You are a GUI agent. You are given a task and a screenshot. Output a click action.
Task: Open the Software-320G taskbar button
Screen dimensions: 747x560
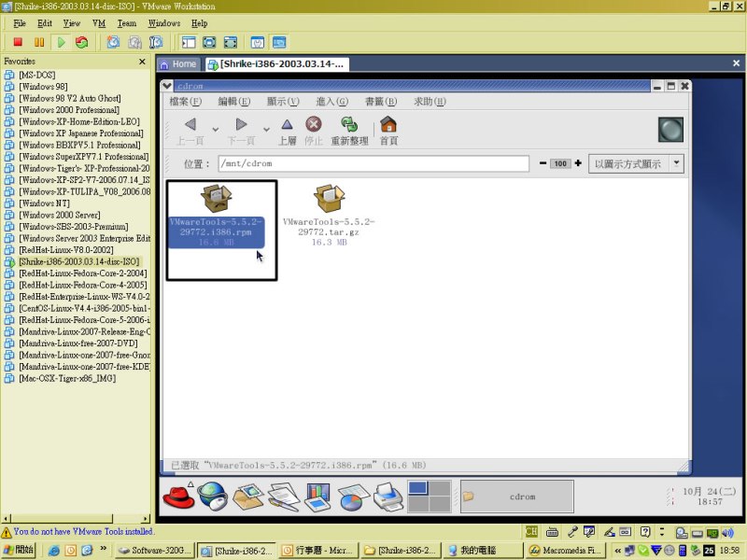click(x=154, y=551)
